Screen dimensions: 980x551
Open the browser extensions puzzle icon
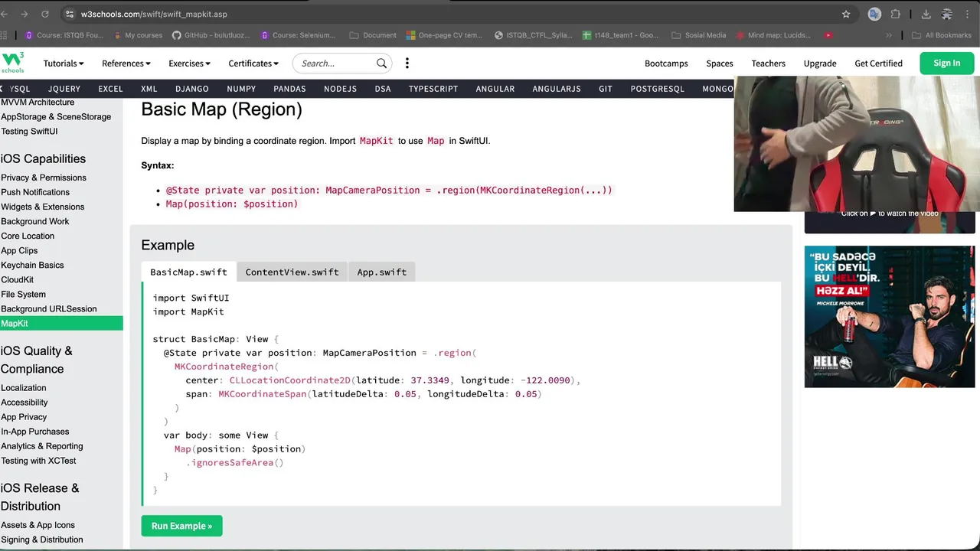(896, 14)
